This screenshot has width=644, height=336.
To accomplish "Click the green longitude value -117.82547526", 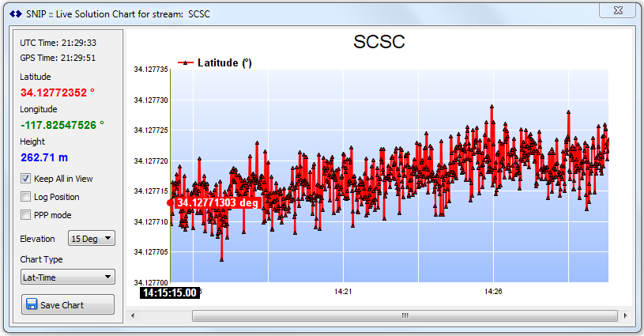I will click(x=62, y=125).
